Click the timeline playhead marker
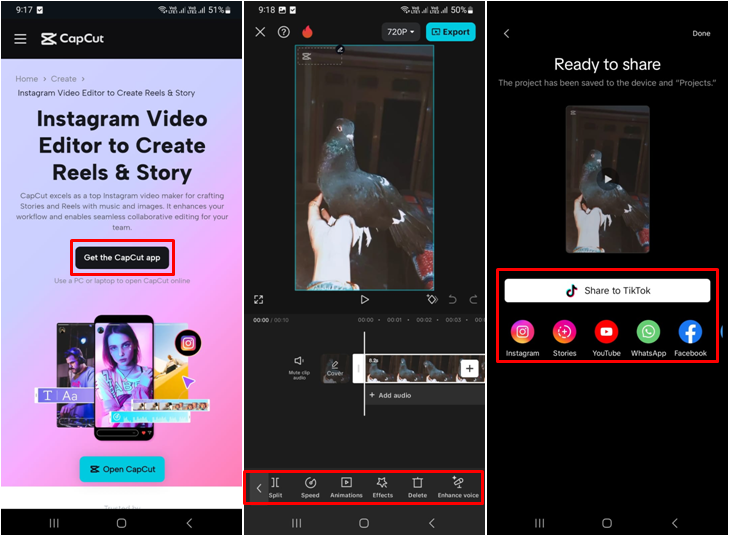 coord(364,374)
